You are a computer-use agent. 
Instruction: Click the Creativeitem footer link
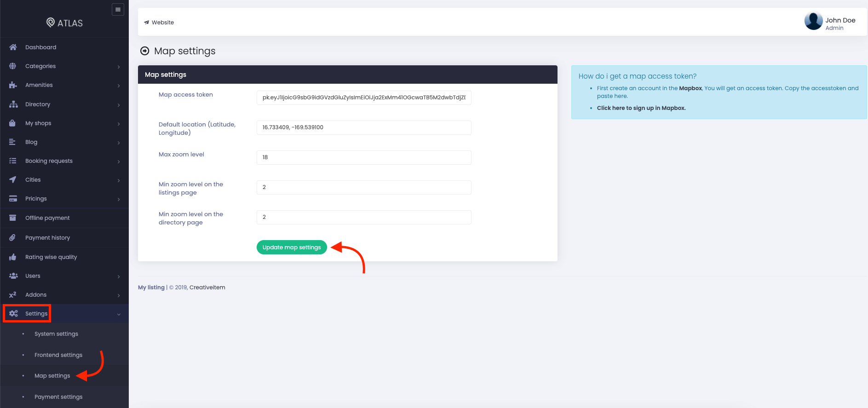pyautogui.click(x=207, y=287)
